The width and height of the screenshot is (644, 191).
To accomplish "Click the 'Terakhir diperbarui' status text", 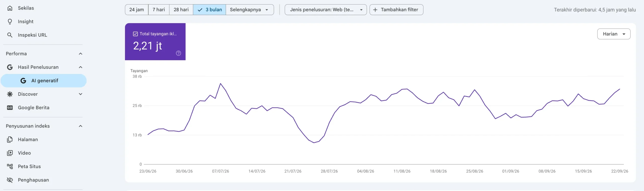I will 595,10.
